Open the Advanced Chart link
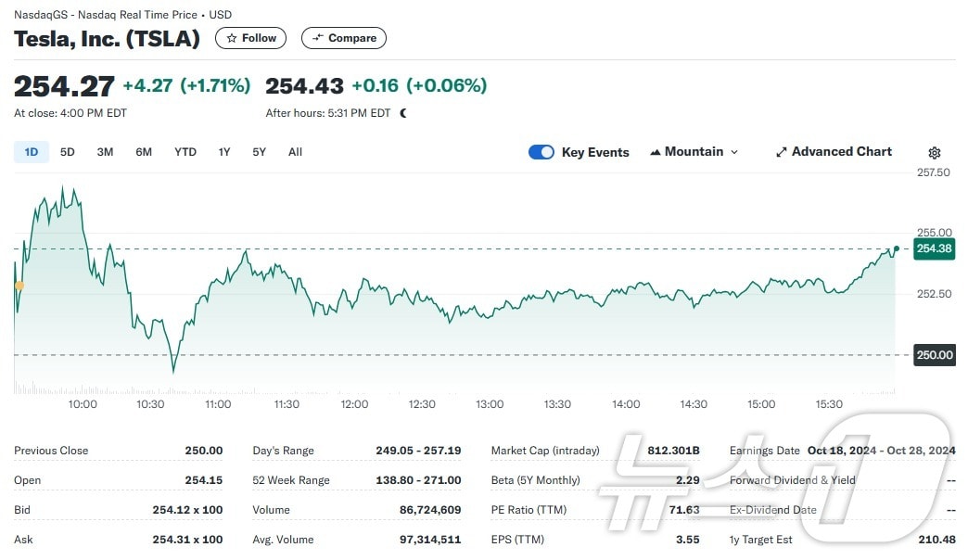Image resolution: width=968 pixels, height=560 pixels. tap(841, 152)
